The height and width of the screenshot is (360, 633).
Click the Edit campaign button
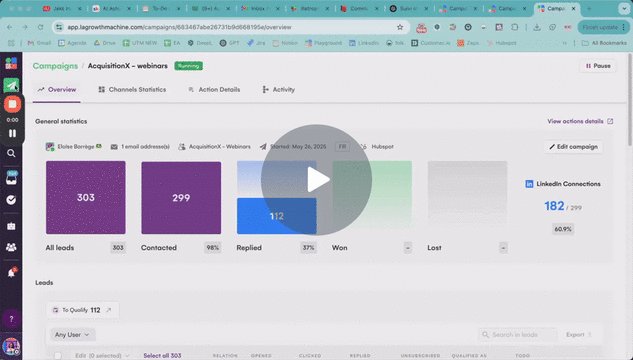(573, 147)
